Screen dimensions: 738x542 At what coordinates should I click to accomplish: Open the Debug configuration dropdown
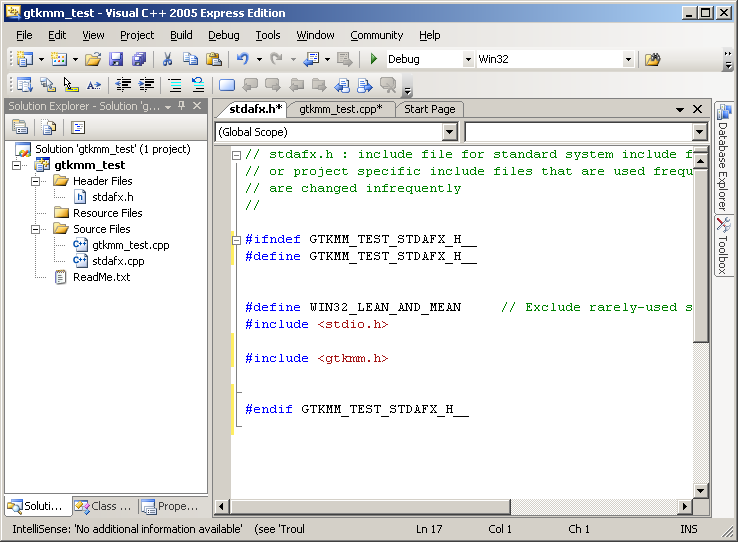(x=468, y=60)
